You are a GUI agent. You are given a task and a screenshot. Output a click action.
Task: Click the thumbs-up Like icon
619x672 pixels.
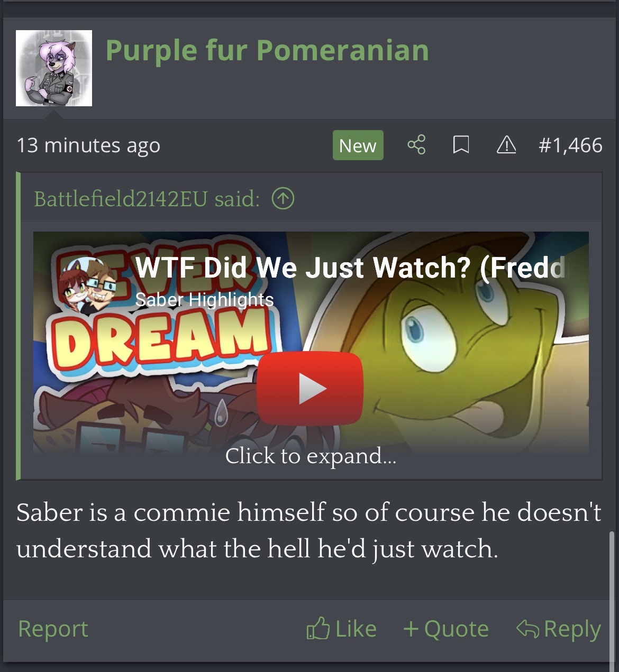coord(318,629)
